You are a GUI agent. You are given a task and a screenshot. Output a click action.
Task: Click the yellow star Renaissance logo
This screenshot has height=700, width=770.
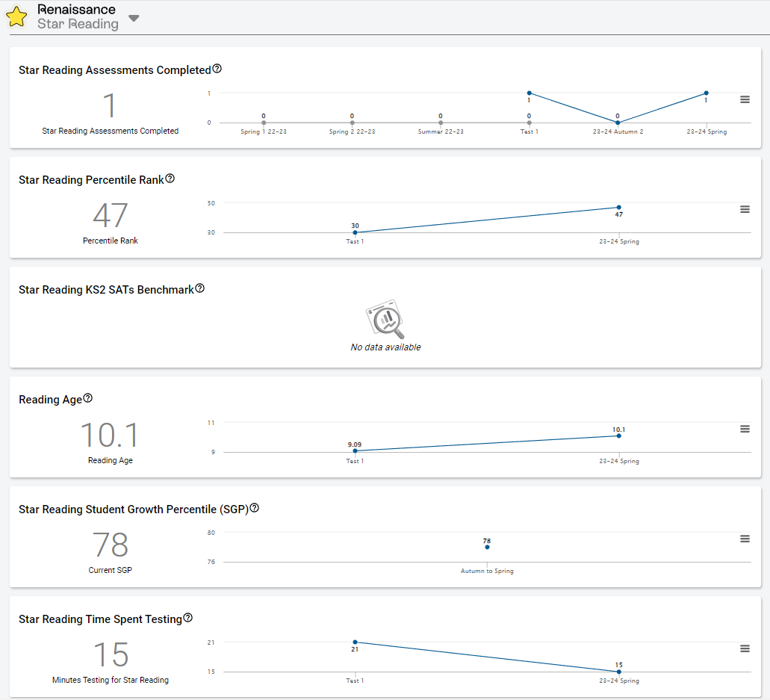click(x=16, y=16)
